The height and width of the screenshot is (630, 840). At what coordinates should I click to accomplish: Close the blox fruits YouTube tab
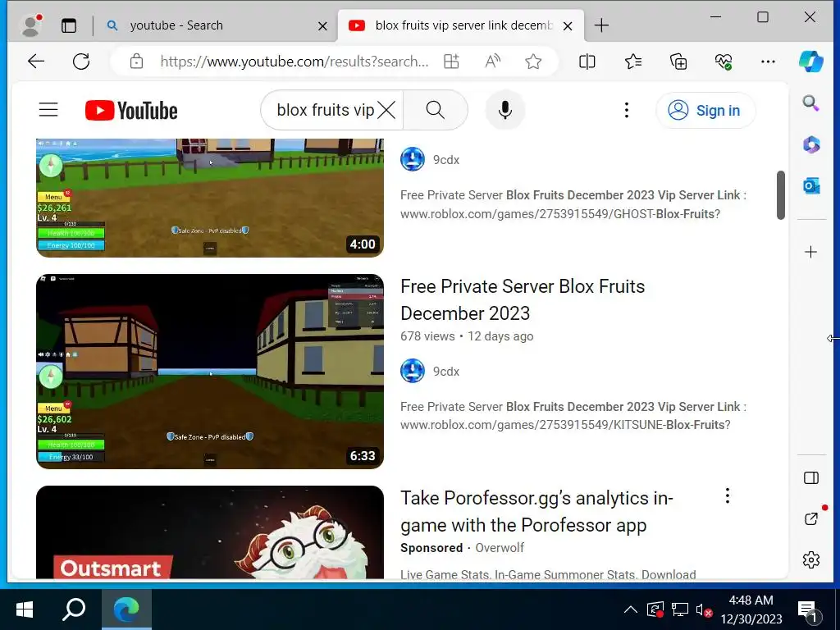568,25
